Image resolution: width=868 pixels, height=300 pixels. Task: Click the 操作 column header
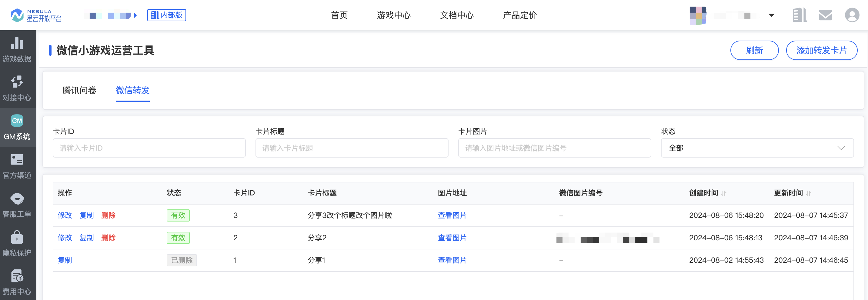pyautogui.click(x=65, y=193)
